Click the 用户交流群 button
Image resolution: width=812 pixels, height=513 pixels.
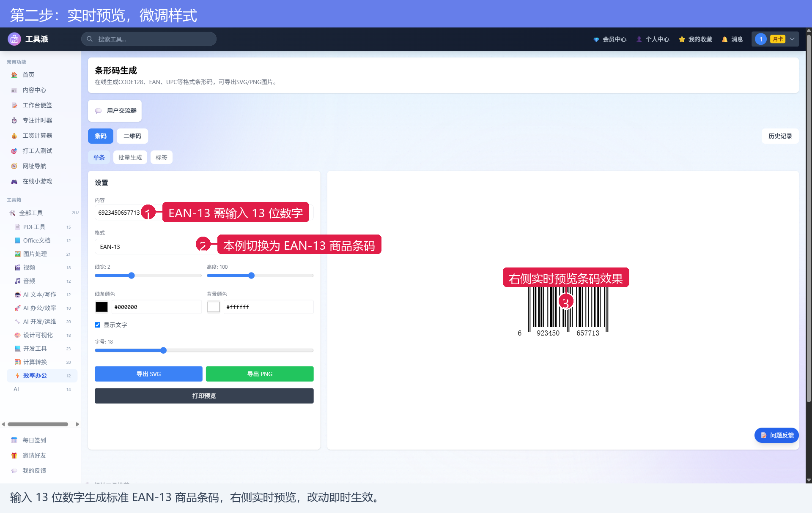(115, 111)
